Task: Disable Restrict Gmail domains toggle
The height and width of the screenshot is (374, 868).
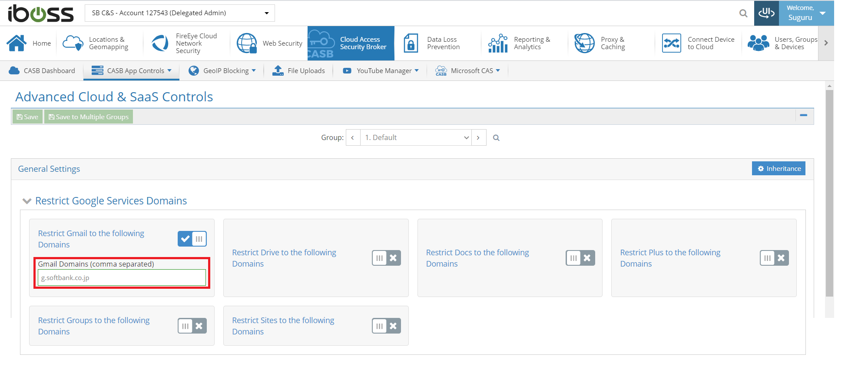Action: pyautogui.click(x=192, y=239)
